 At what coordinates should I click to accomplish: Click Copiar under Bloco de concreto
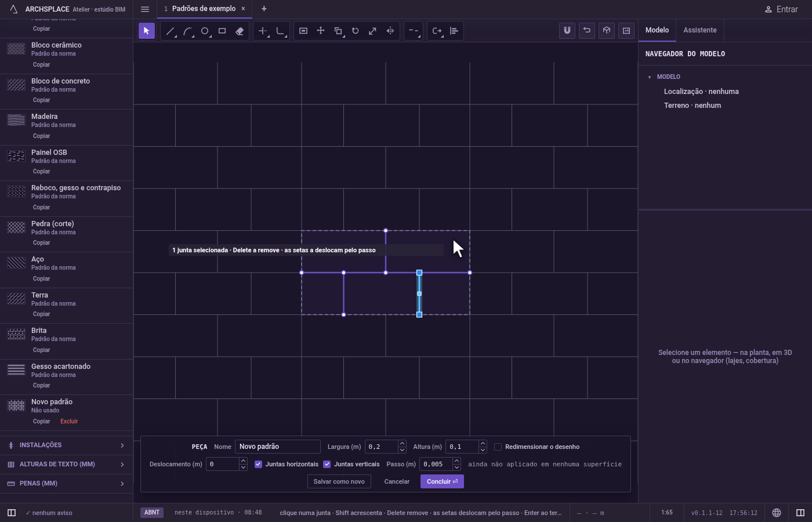pyautogui.click(x=41, y=100)
